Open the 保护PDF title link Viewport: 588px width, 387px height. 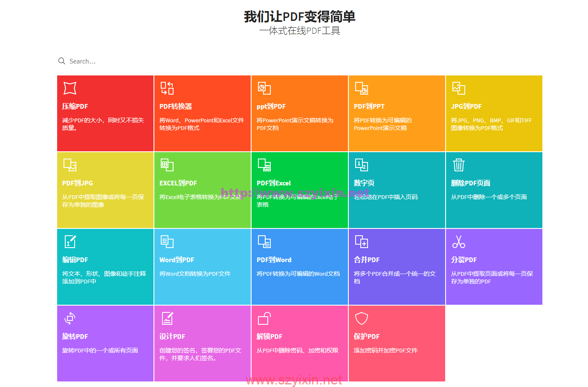pyautogui.click(x=367, y=337)
